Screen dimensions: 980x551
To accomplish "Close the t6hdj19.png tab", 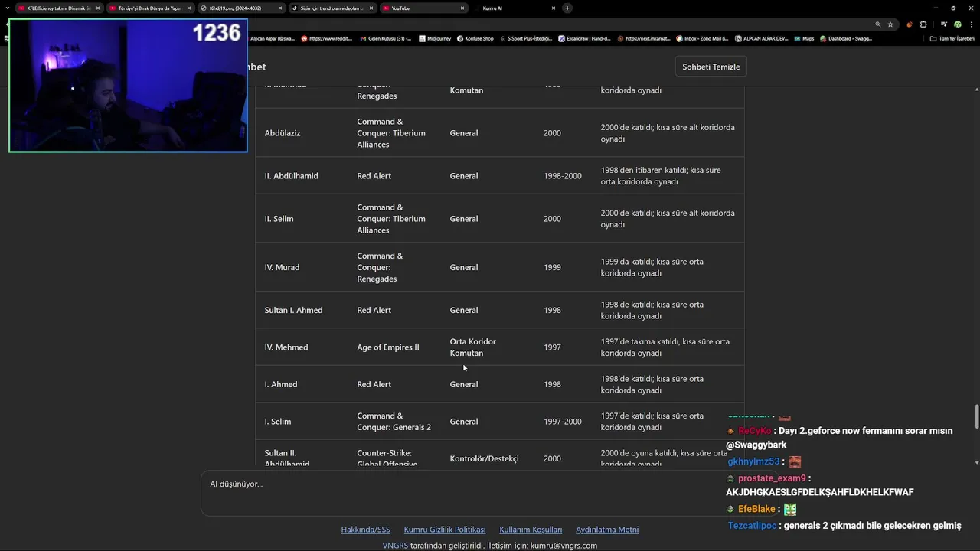I will coord(279,8).
